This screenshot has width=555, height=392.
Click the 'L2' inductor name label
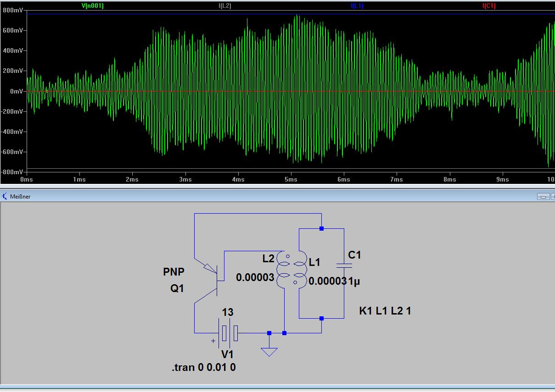point(269,259)
